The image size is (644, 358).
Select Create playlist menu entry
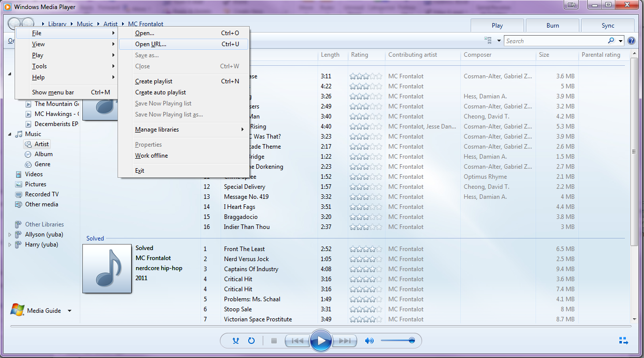pos(184,81)
